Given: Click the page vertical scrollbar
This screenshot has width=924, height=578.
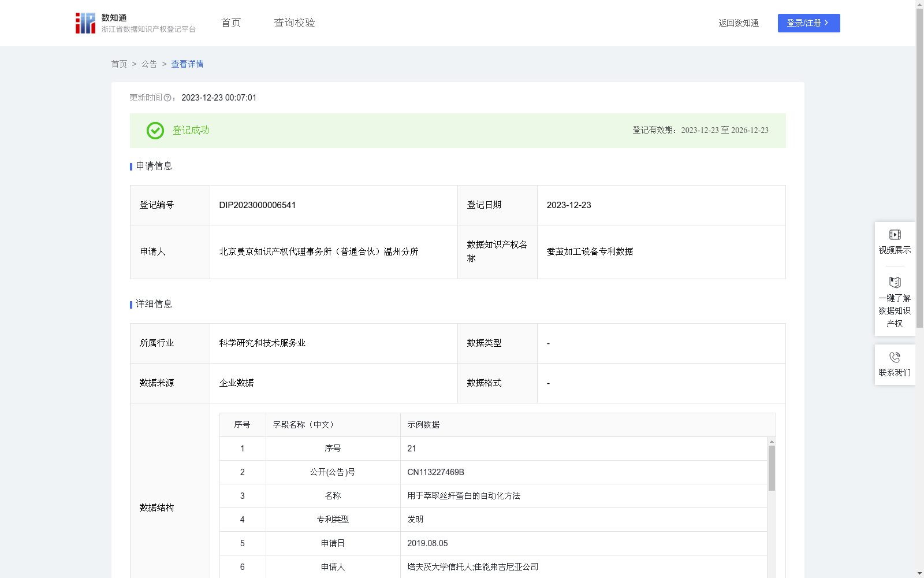Looking at the screenshot, I should pos(919,168).
